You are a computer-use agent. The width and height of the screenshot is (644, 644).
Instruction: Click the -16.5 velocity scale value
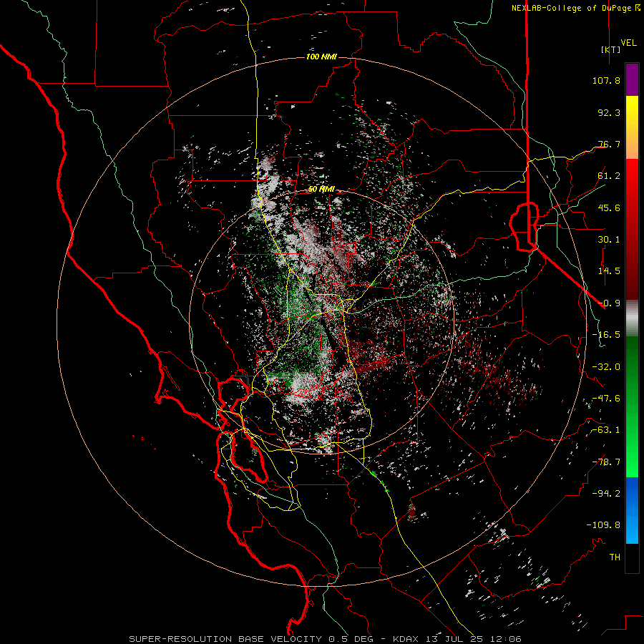click(606, 335)
